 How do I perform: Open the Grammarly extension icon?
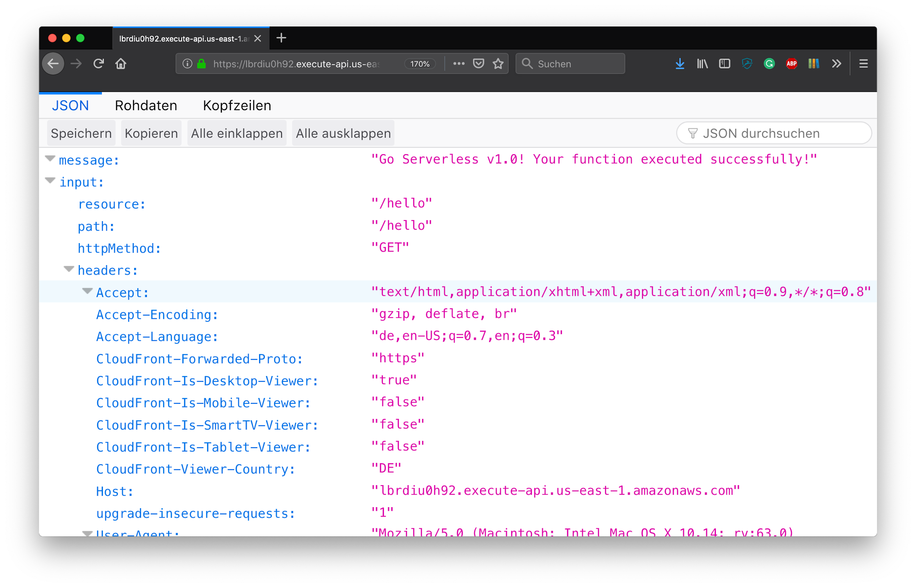pos(769,64)
